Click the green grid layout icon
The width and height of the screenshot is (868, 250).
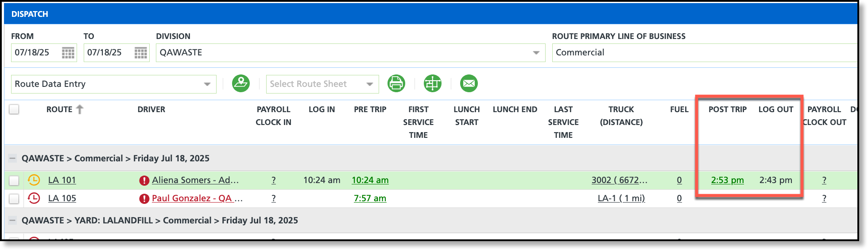tap(433, 83)
